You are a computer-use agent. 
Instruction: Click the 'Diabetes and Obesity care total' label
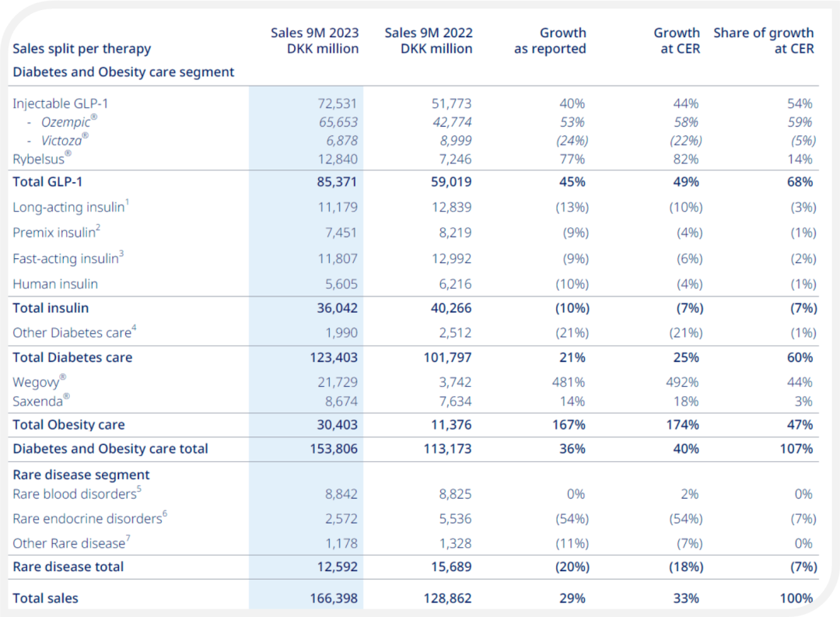pos(110,449)
